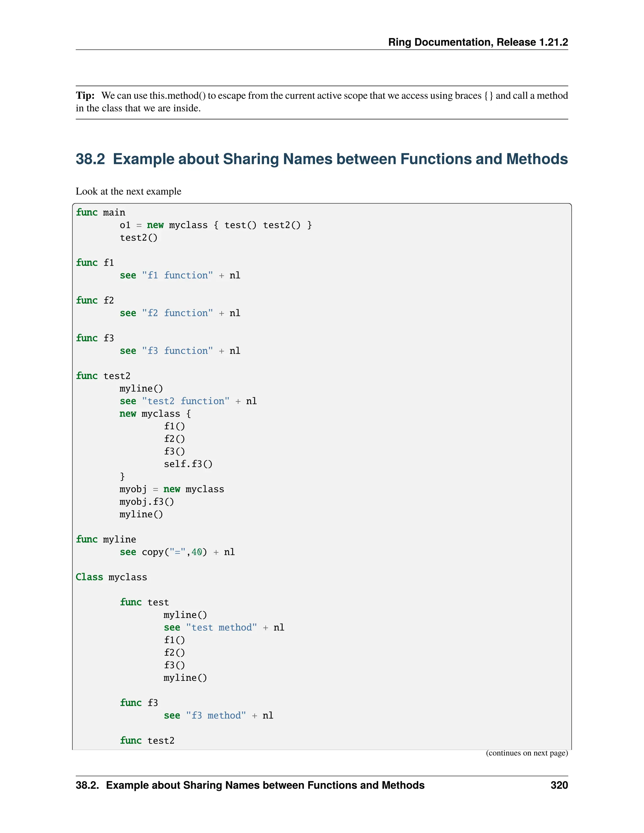Click the 'f1 function' string literal
The width and height of the screenshot is (644, 833).
[177, 275]
